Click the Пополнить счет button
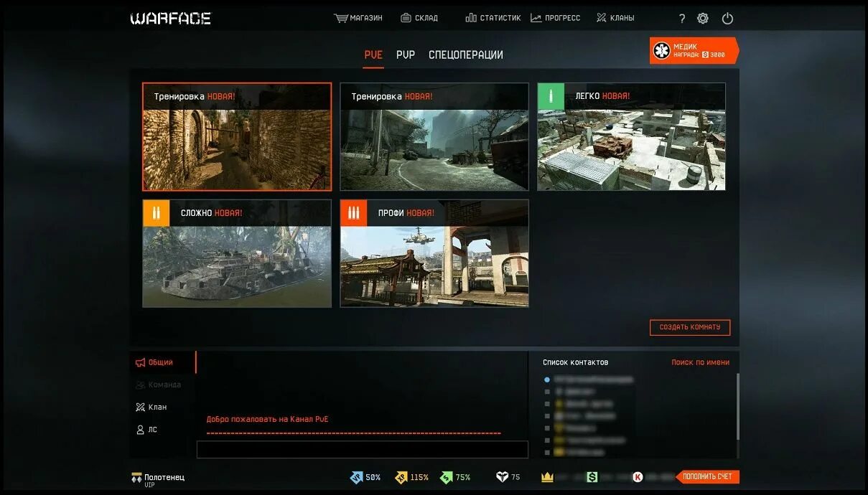Viewport: 868px width, 495px height. coord(707,477)
